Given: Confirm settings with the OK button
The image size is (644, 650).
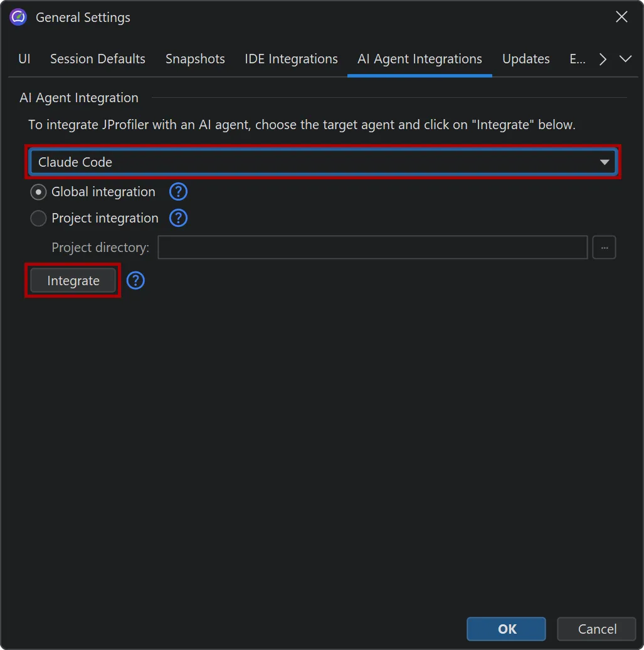Looking at the screenshot, I should pyautogui.click(x=506, y=629).
